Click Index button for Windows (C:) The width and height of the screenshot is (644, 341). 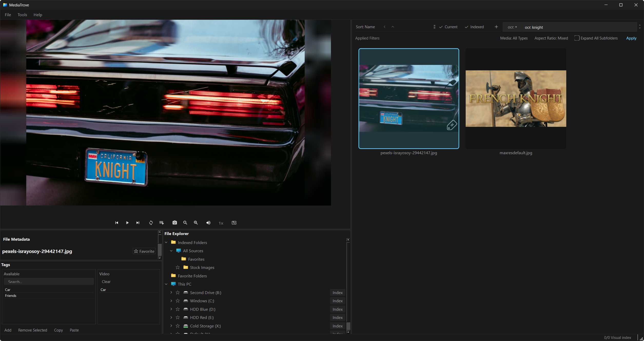337,301
